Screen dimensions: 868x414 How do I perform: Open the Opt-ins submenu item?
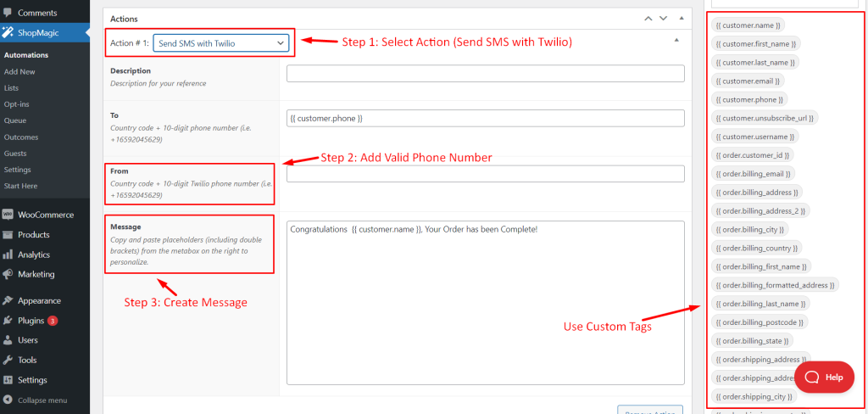(x=17, y=104)
